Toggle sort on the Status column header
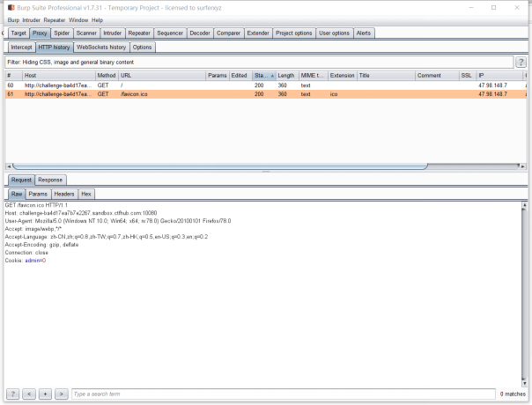This screenshot has width=532, height=405. click(x=264, y=76)
